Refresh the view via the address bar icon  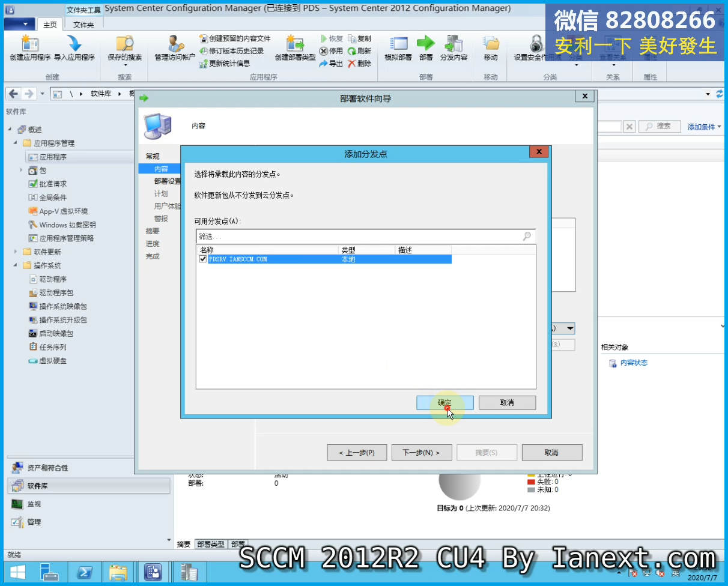[720, 94]
